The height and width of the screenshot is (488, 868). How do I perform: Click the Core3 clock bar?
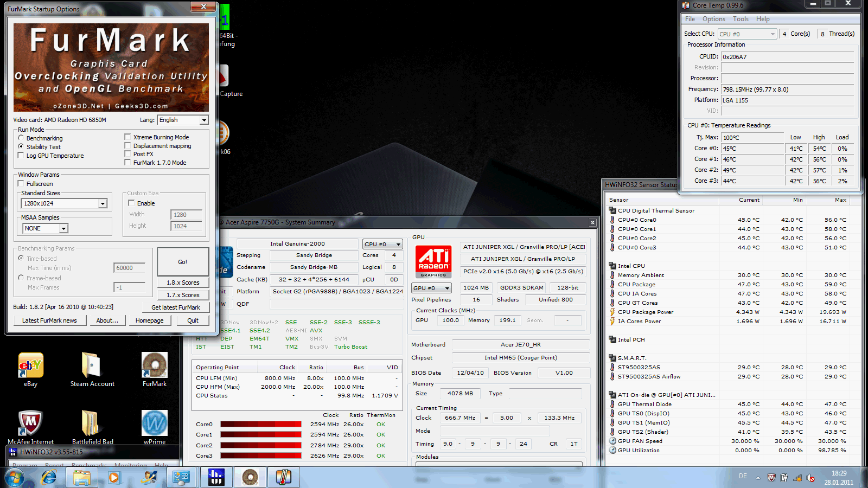261,455
